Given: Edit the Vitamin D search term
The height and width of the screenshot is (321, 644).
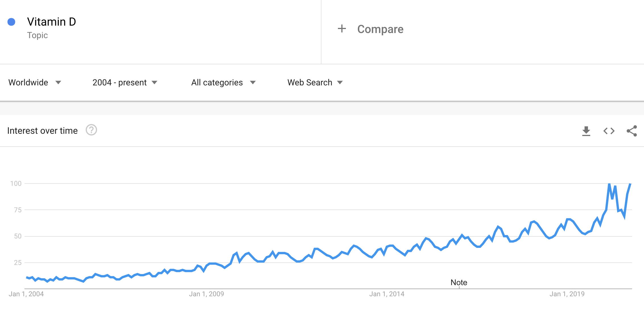Looking at the screenshot, I should coord(51,22).
